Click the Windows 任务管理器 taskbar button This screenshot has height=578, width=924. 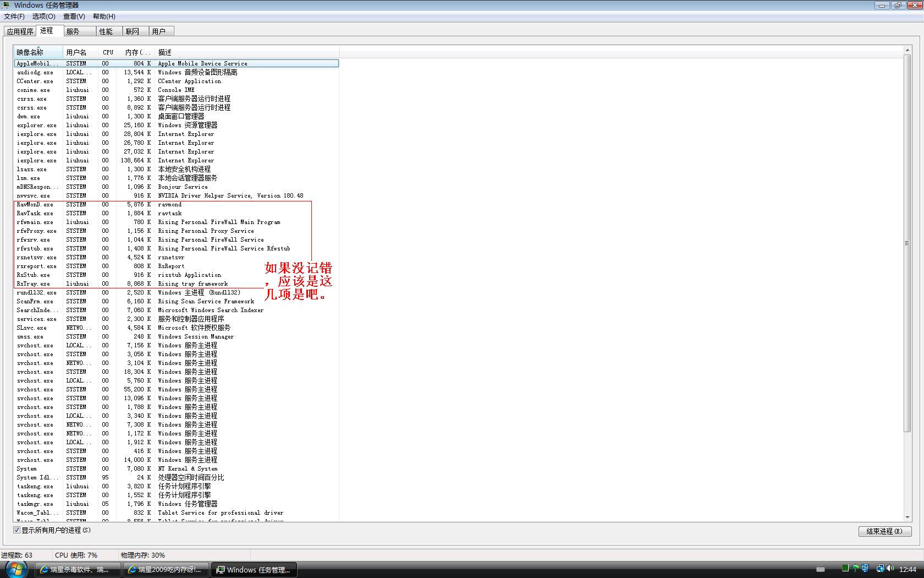[x=254, y=570]
